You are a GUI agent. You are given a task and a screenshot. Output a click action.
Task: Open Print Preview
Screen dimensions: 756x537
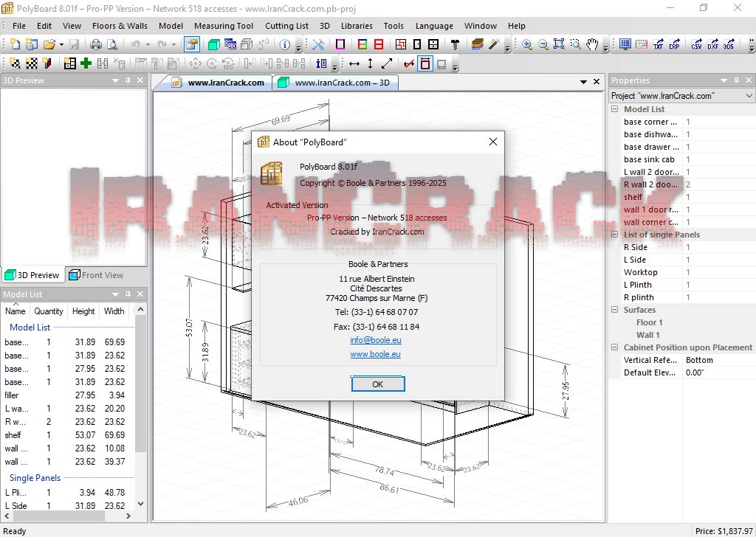click(x=112, y=44)
